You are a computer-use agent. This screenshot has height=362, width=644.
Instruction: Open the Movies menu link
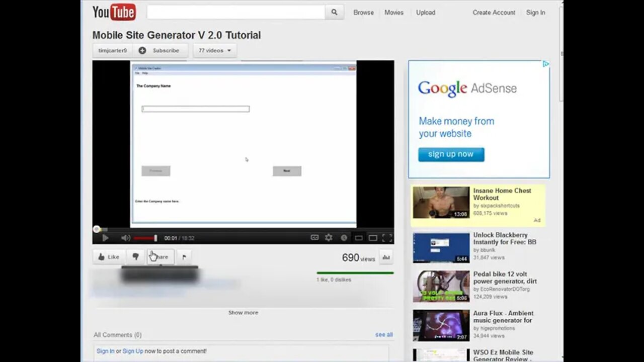point(394,13)
